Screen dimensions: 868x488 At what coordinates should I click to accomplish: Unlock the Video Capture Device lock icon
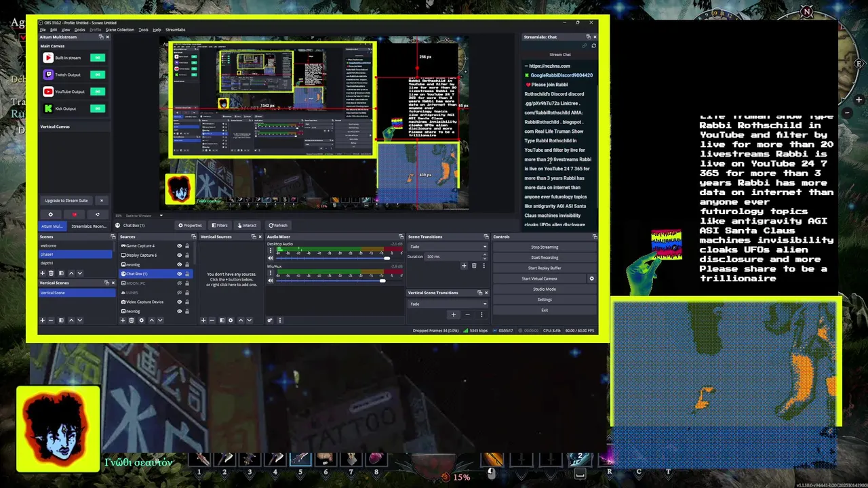[x=186, y=302]
